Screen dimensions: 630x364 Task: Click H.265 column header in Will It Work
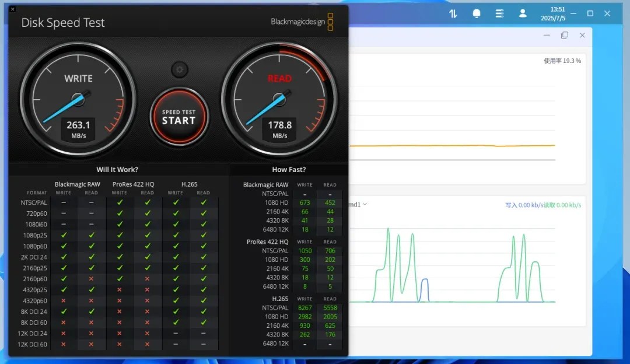pyautogui.click(x=189, y=184)
